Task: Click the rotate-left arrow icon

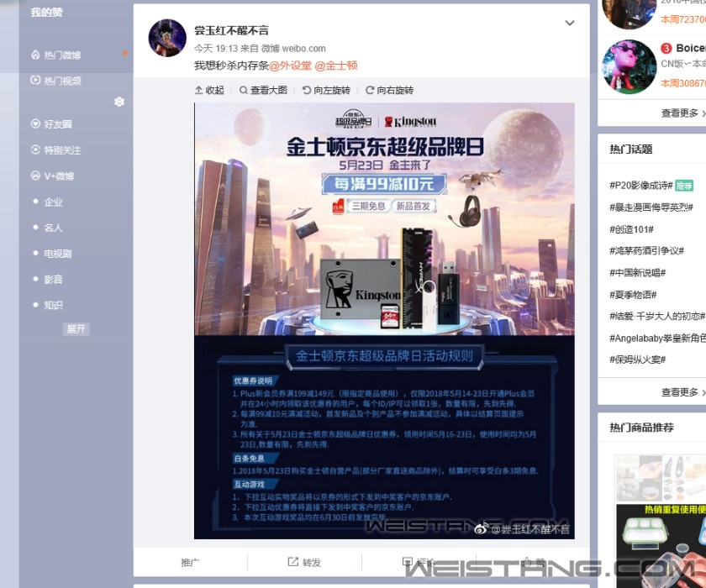Action: click(307, 90)
